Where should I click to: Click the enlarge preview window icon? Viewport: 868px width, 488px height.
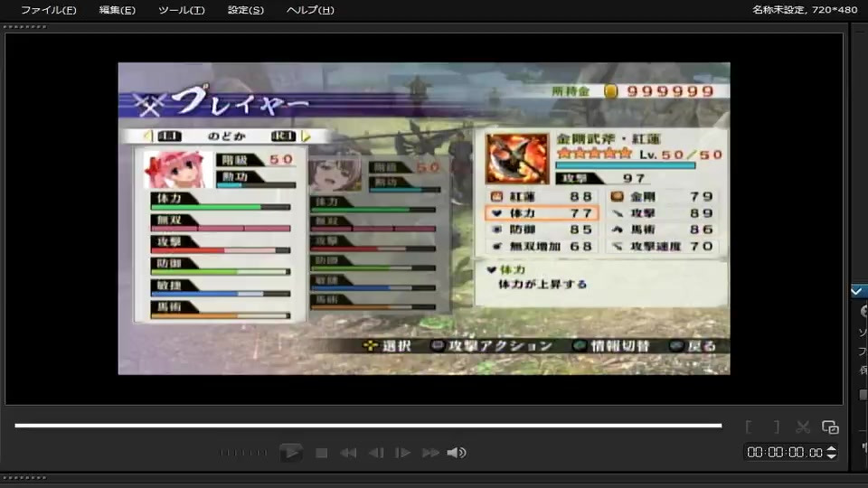(x=830, y=427)
